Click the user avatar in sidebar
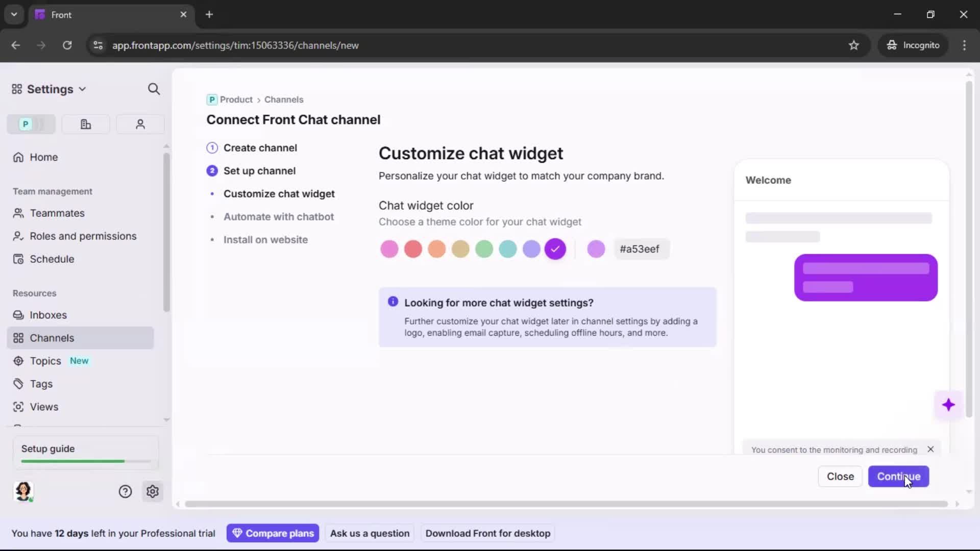The image size is (980, 551). pyautogui.click(x=23, y=491)
